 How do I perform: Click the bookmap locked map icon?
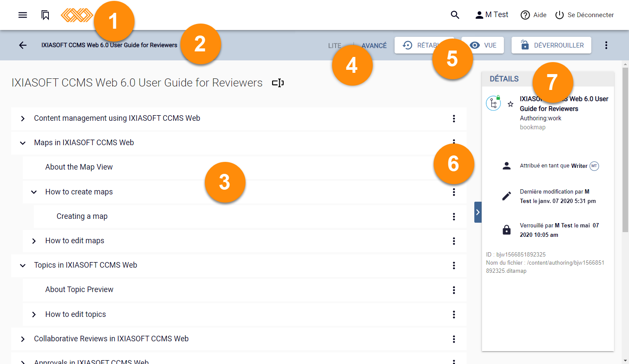[494, 103]
